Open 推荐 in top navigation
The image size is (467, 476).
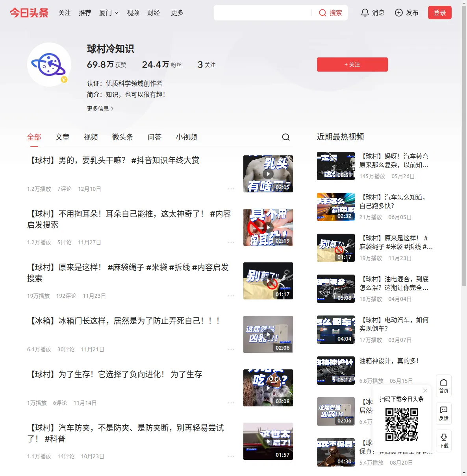pos(85,13)
